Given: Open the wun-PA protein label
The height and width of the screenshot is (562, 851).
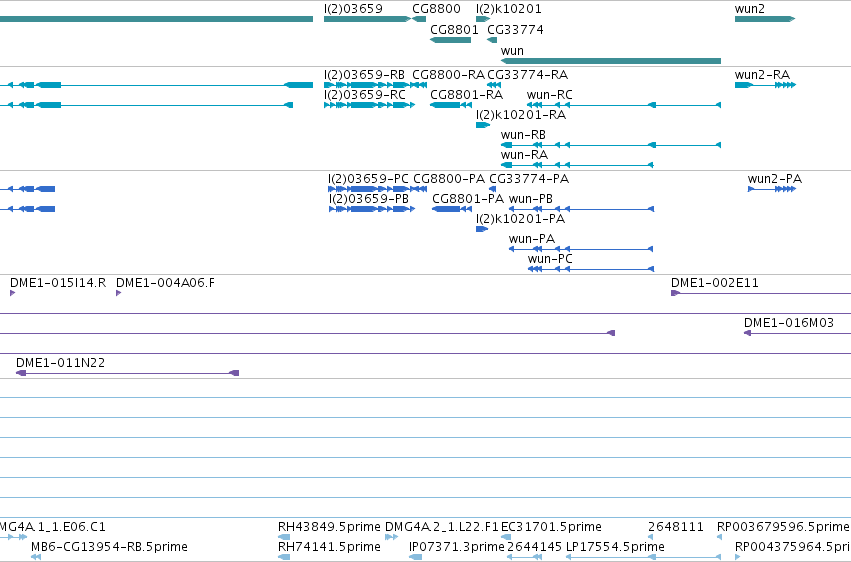Looking at the screenshot, I should coord(532,239).
